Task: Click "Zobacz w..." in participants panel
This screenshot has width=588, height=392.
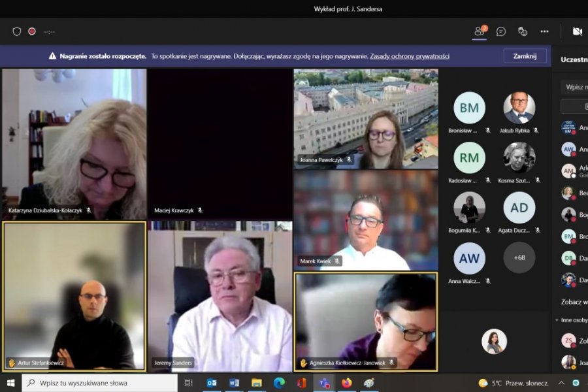Action: (x=574, y=302)
